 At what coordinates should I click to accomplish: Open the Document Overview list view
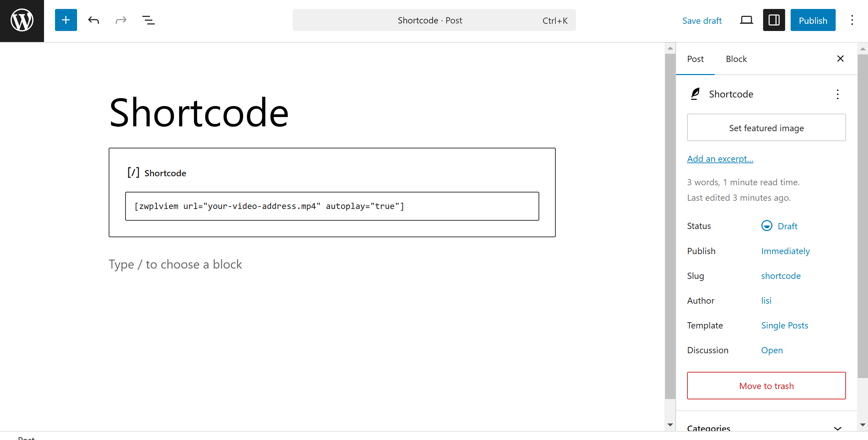148,20
